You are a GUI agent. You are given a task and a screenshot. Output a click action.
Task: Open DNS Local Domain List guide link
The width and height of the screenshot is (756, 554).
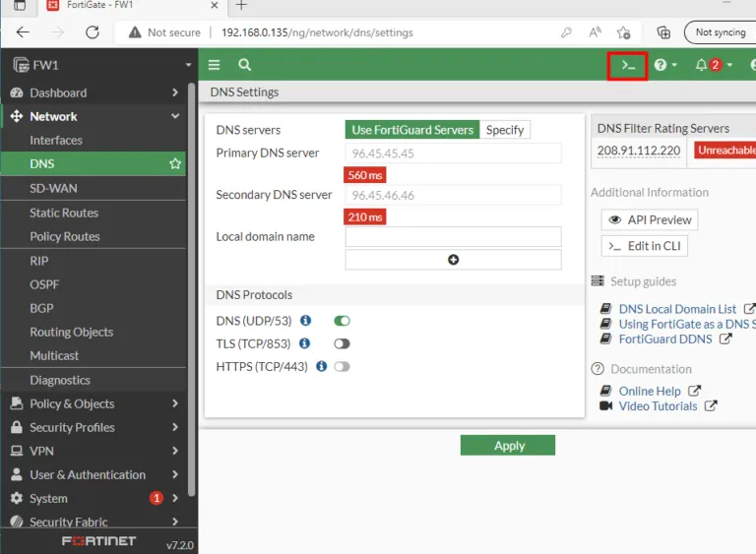677,309
